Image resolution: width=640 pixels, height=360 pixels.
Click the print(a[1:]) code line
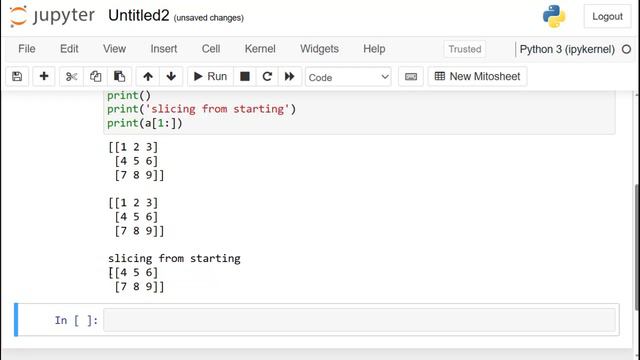click(x=144, y=123)
